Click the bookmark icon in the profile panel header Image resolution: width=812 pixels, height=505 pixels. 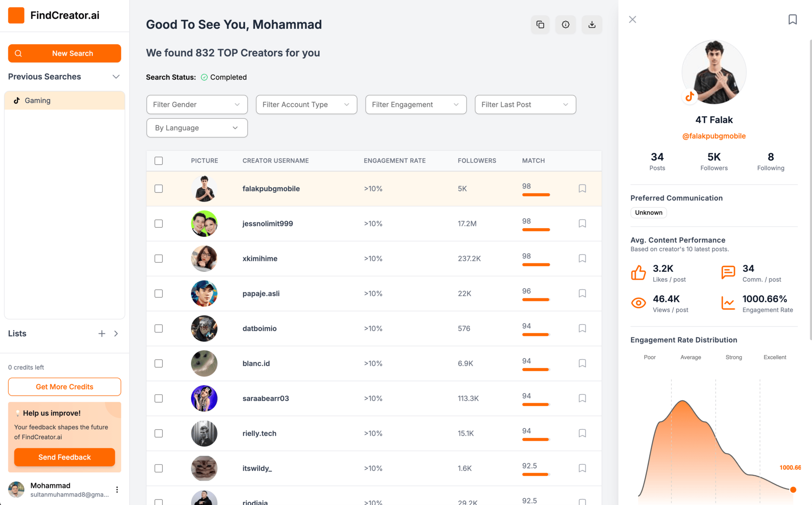[793, 19]
